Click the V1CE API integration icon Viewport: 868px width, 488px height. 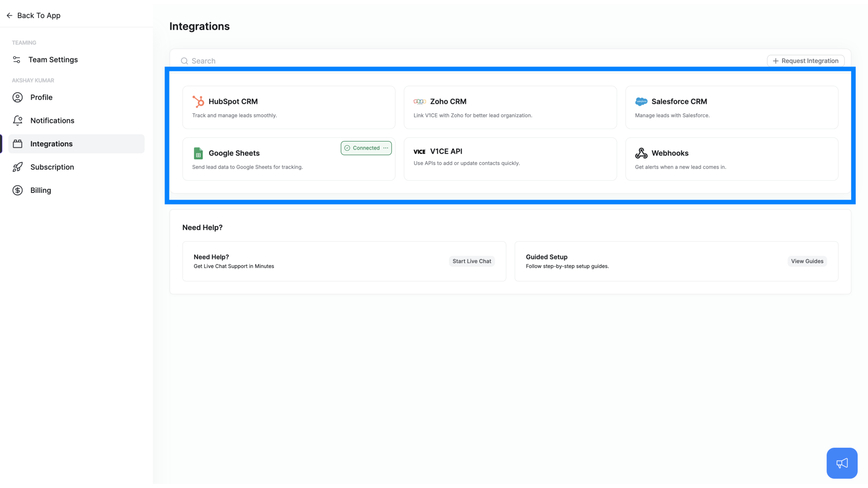[419, 151]
